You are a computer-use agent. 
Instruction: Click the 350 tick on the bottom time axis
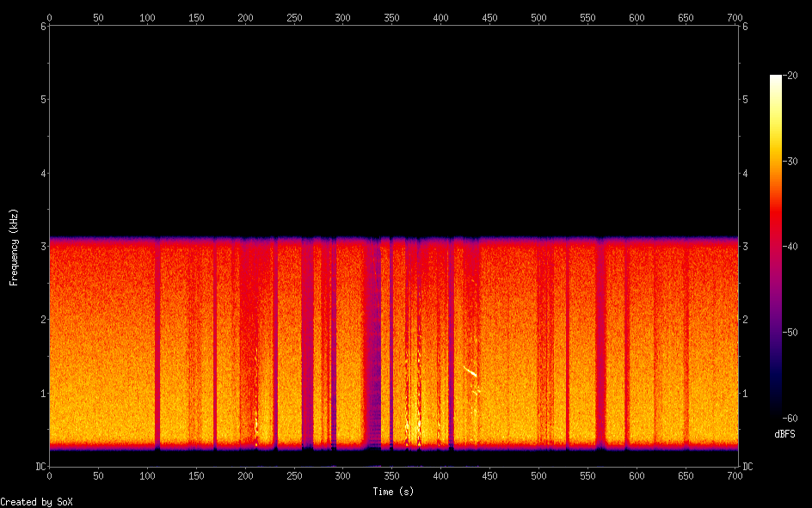click(x=392, y=474)
